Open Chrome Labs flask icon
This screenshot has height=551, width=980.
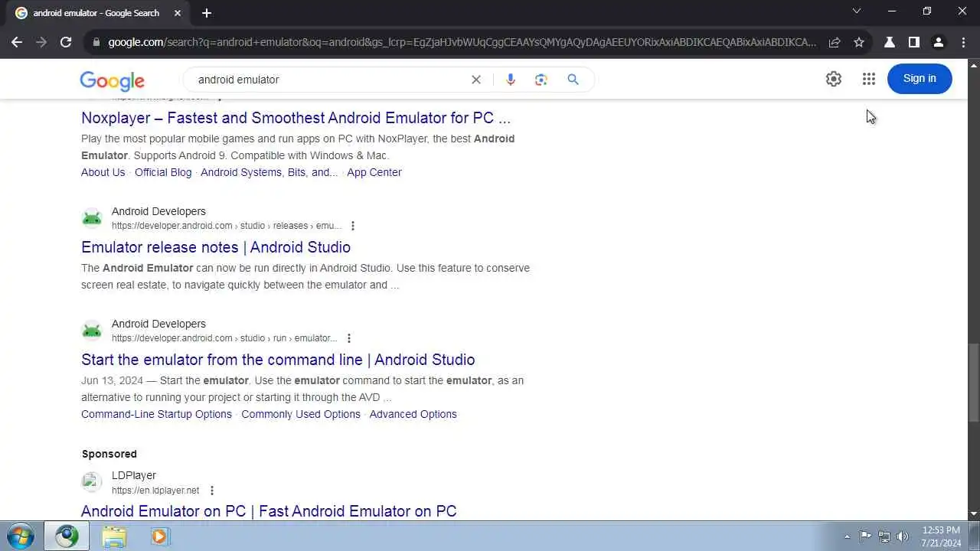click(x=890, y=42)
